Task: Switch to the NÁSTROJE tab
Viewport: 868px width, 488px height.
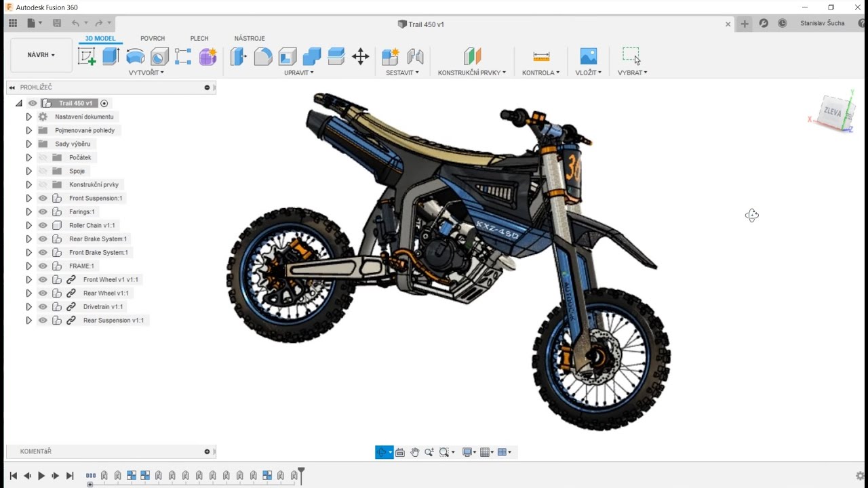Action: (250, 39)
